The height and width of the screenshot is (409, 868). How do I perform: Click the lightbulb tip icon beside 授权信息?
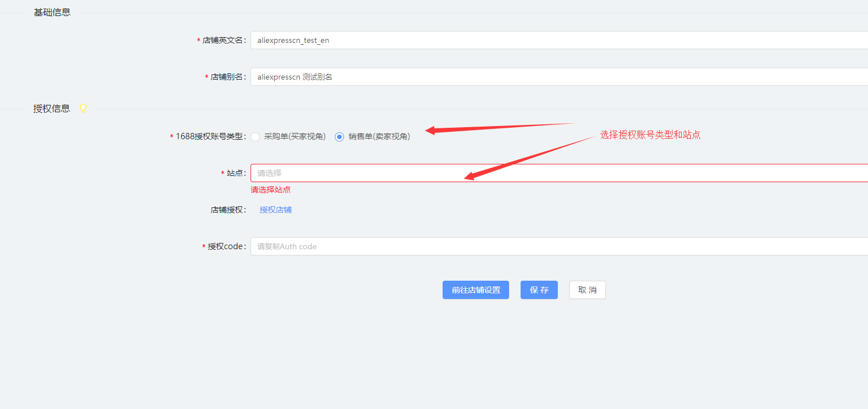coord(83,108)
